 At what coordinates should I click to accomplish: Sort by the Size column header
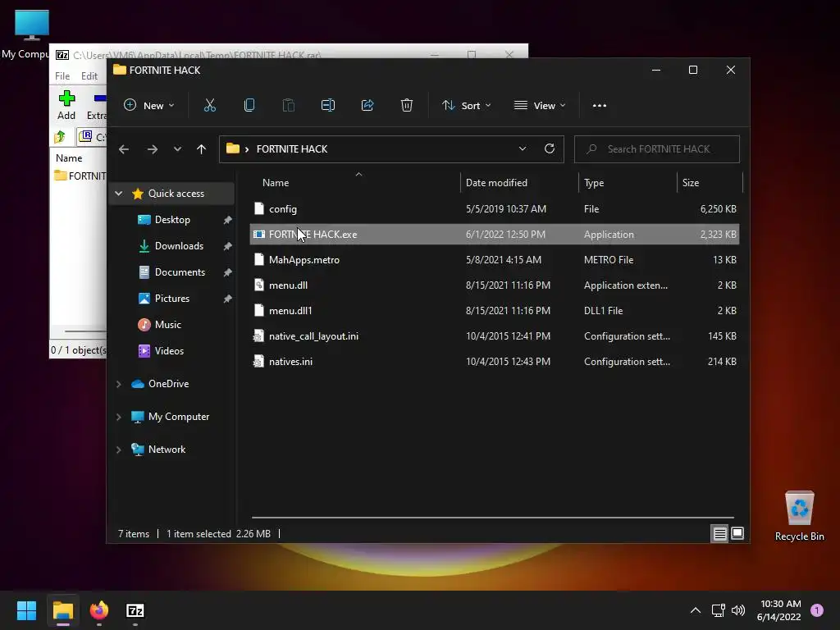point(710,183)
